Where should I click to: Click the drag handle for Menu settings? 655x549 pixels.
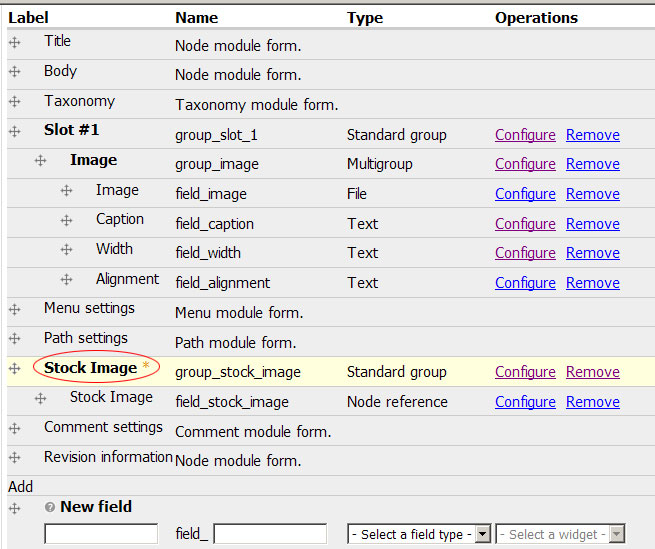(x=15, y=310)
